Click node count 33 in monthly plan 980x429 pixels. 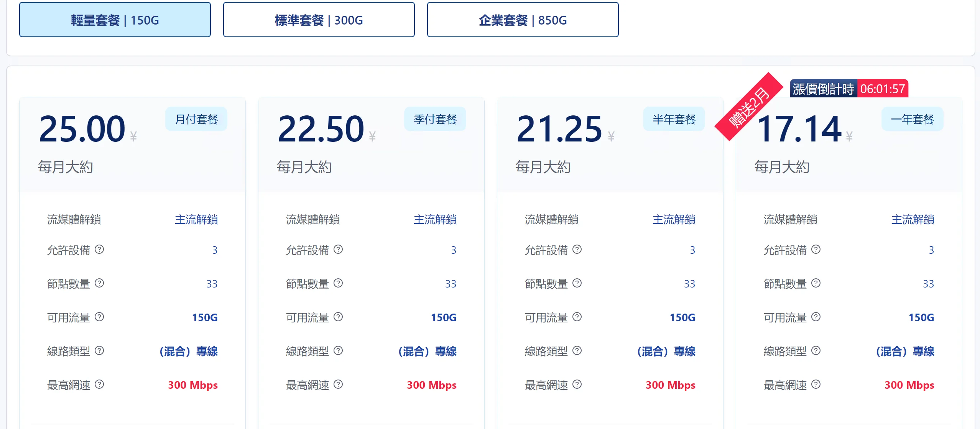tap(212, 284)
